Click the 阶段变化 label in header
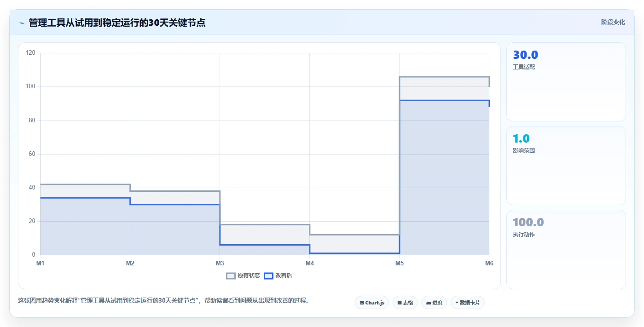 tap(613, 22)
